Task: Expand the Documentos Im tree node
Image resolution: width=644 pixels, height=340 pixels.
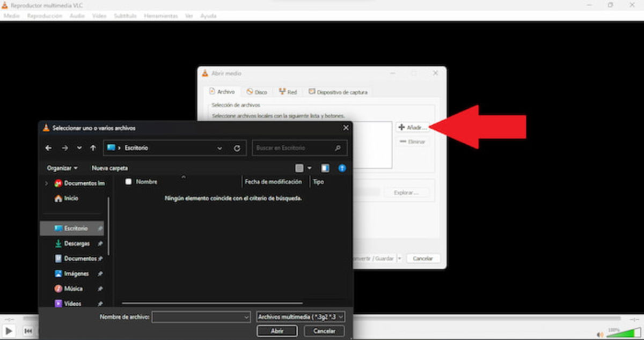Action: point(46,183)
